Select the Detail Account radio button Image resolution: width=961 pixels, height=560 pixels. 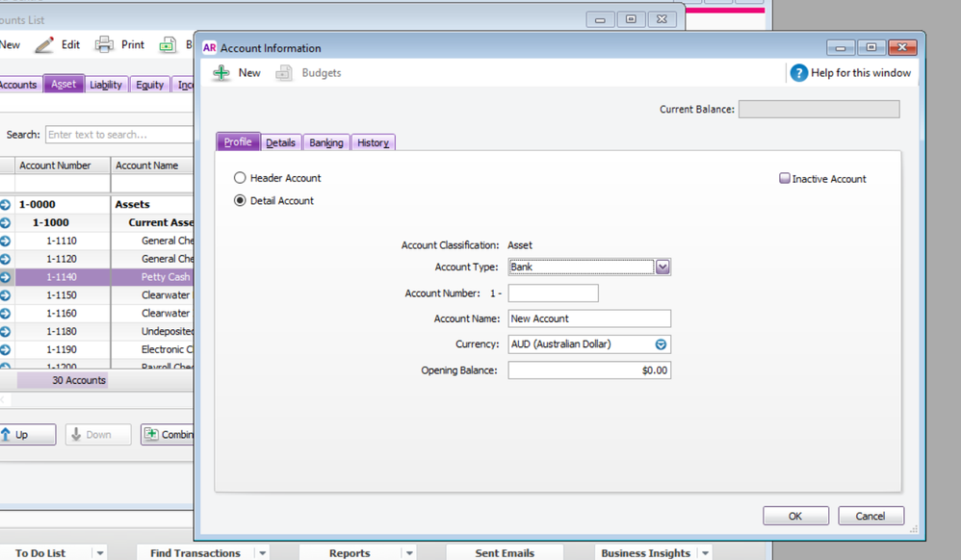pyautogui.click(x=241, y=201)
